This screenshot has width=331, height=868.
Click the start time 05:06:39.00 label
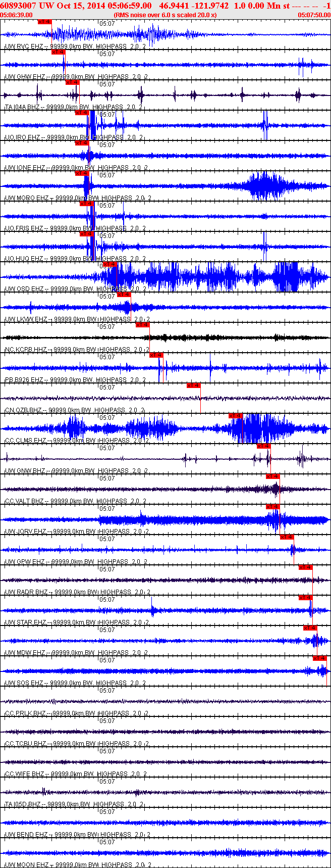click(17, 15)
